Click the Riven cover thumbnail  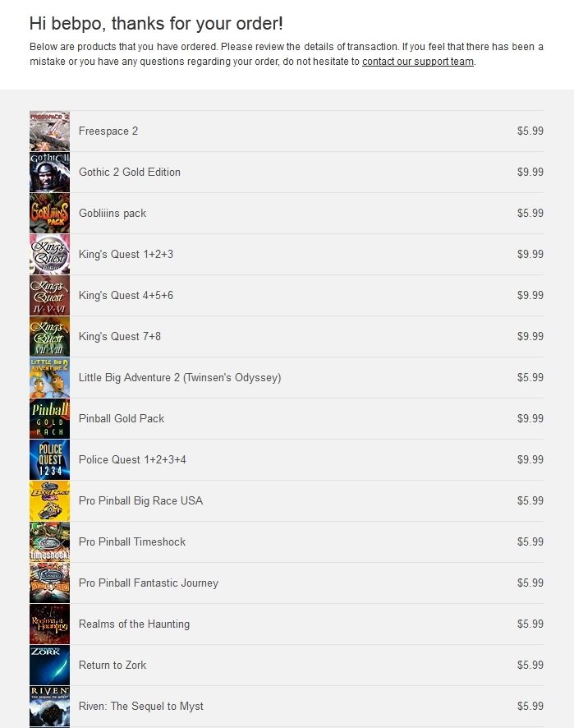49,706
